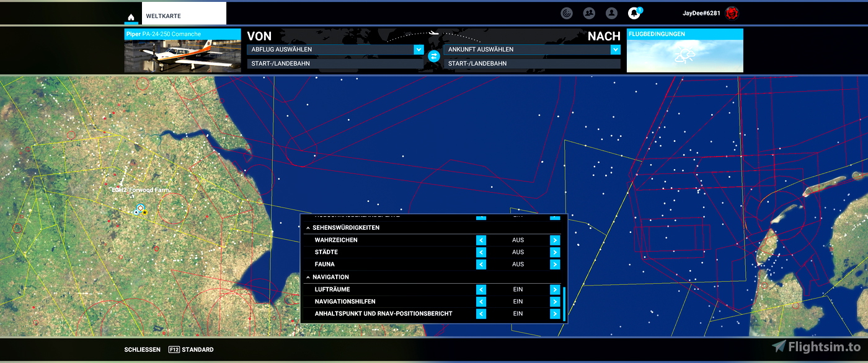Open the ANKUNFT AUSWÄHLEN arrival dropdown
868x363 pixels.
pyautogui.click(x=532, y=50)
